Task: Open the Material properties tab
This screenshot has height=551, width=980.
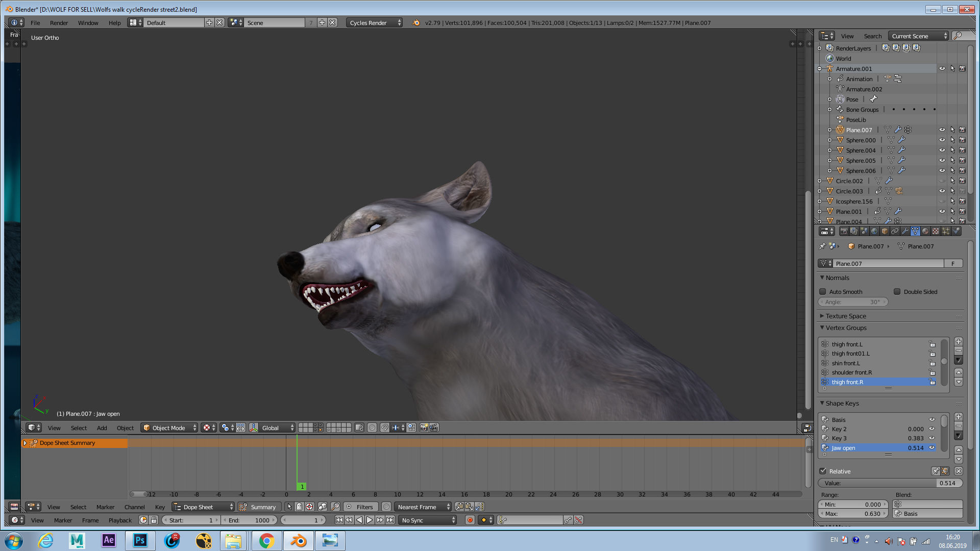Action: tap(925, 231)
